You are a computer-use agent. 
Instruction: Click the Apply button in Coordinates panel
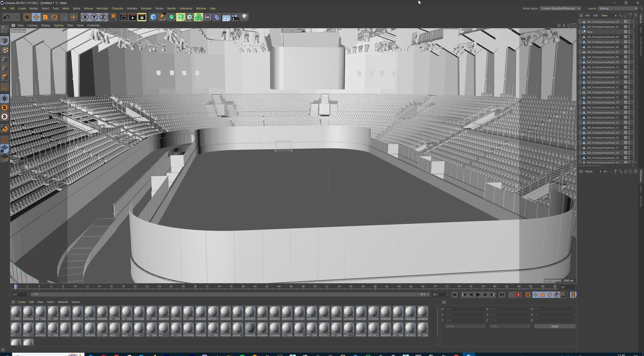coord(555,326)
